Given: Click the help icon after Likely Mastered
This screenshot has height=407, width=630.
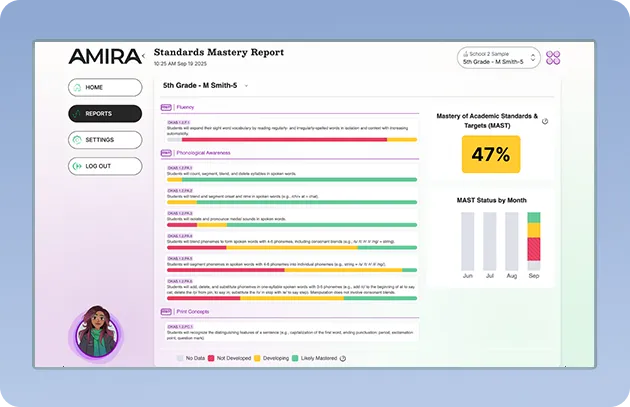Looking at the screenshot, I should [x=343, y=358].
